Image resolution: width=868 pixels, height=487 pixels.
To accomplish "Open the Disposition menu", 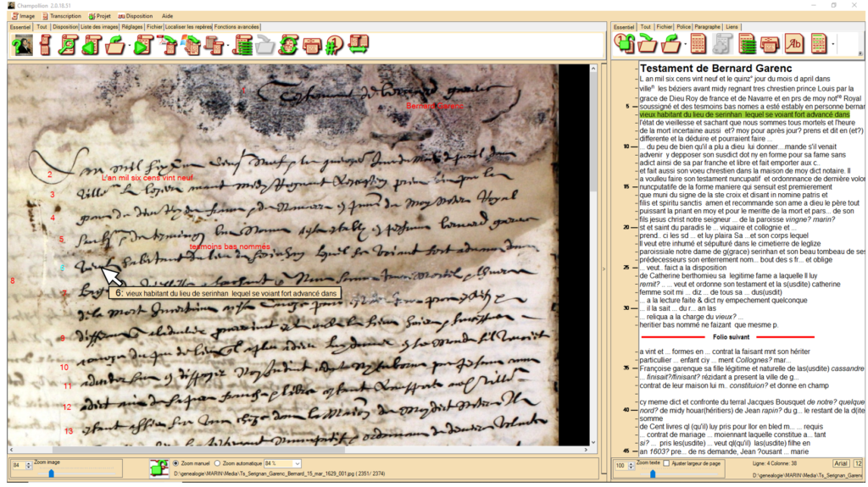I will click(136, 16).
